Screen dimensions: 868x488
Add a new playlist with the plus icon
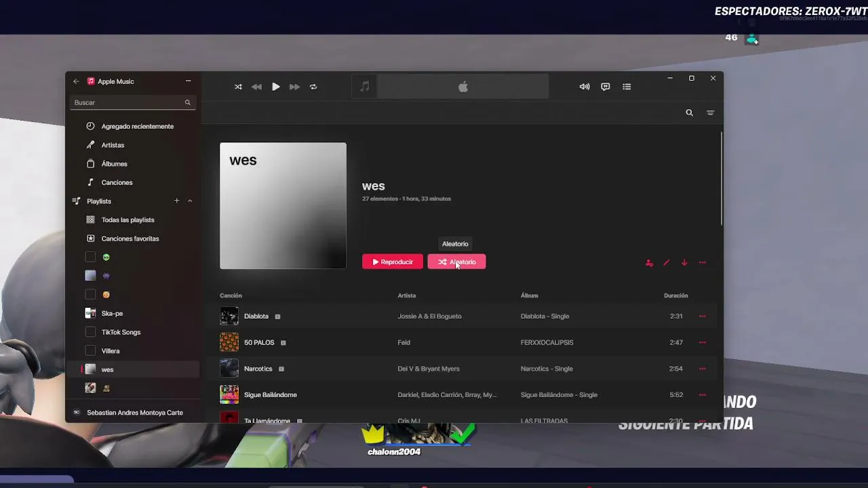177,201
